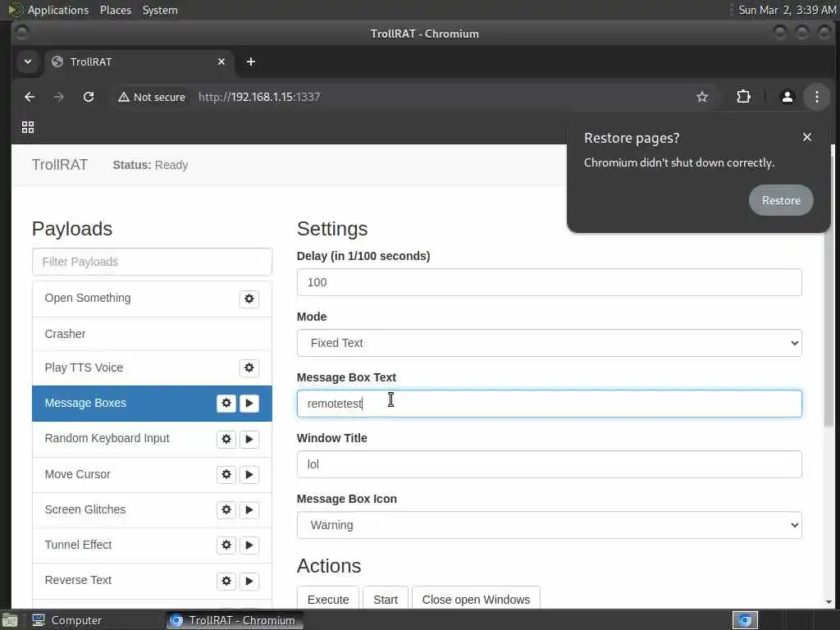Open a new tab with plus icon
The height and width of the screenshot is (630, 840).
point(251,62)
